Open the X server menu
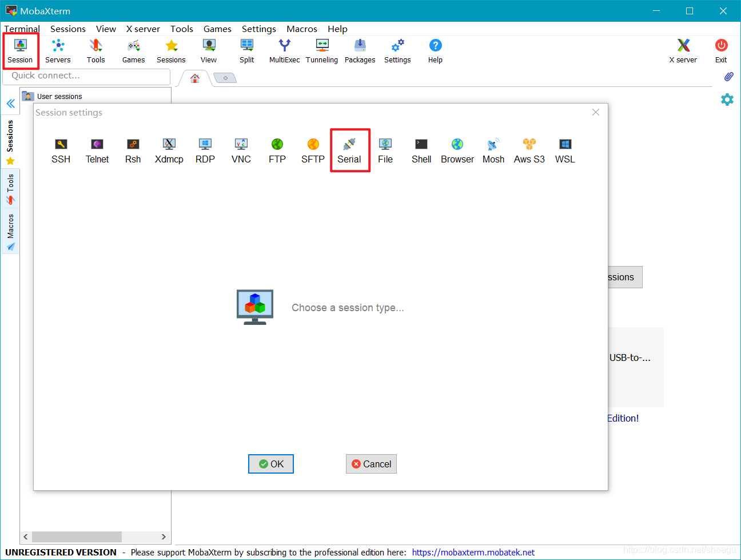741x560 pixels. click(143, 29)
